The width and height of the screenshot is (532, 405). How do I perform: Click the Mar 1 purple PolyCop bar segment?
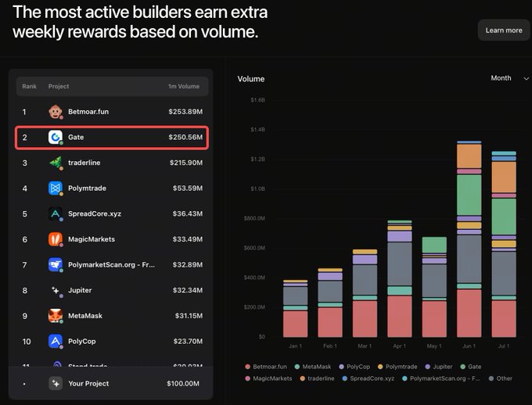coord(365,260)
